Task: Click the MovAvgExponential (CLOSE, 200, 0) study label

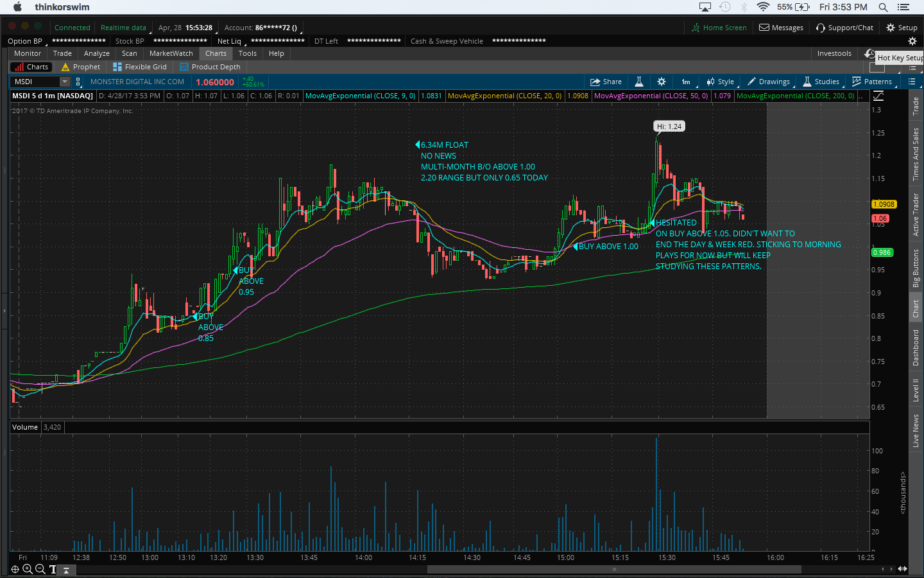Action: coord(796,96)
